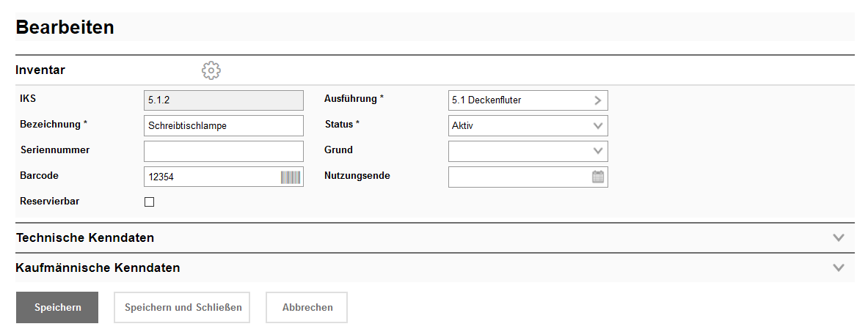Image resolution: width=868 pixels, height=332 pixels.
Task: Cancel editing with the Abbrechen button
Action: [x=307, y=308]
